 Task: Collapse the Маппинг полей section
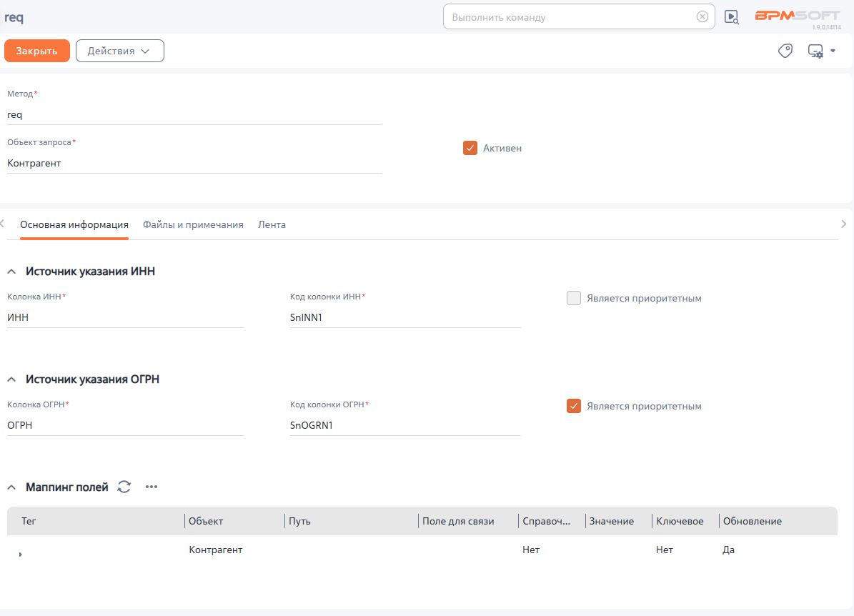[11, 487]
